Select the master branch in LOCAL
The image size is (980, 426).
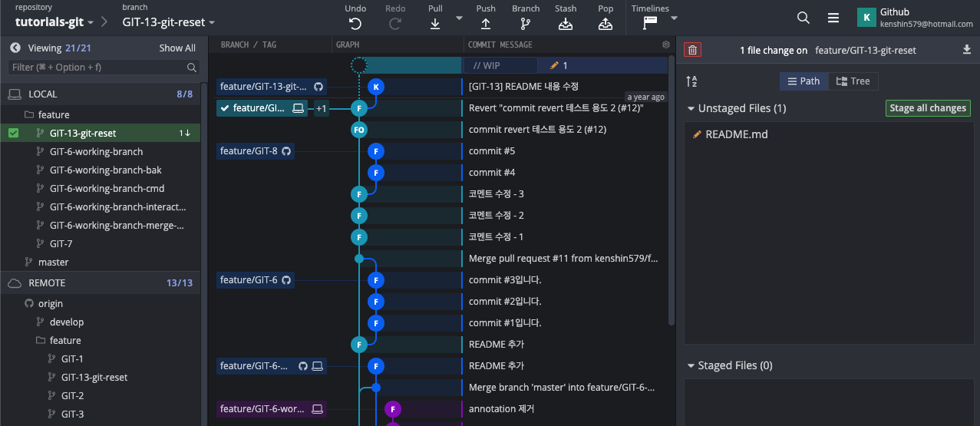point(53,262)
